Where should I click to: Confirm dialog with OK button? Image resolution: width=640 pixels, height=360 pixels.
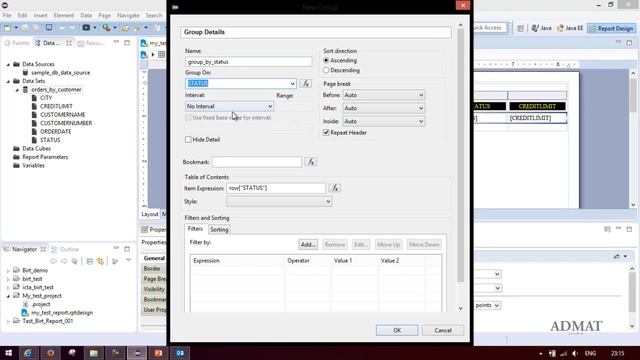tap(397, 330)
